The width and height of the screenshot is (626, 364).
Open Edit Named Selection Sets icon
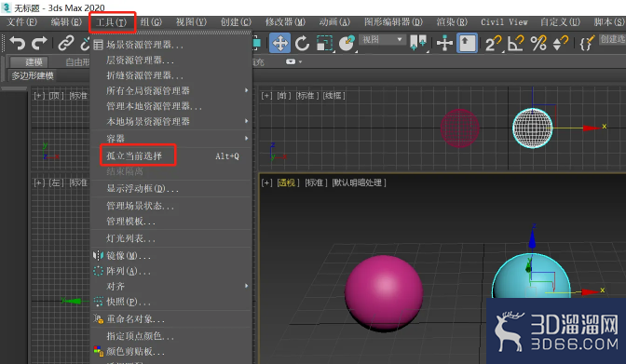tap(587, 43)
